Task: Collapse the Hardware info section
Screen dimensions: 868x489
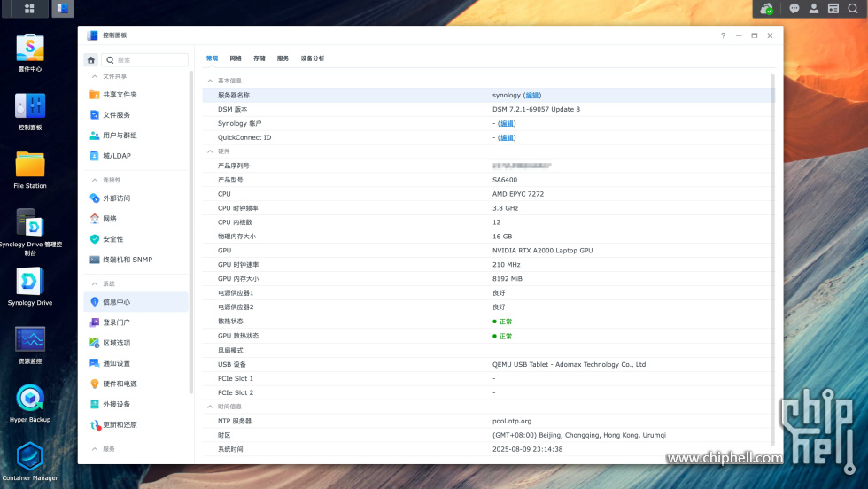Action: coord(211,151)
